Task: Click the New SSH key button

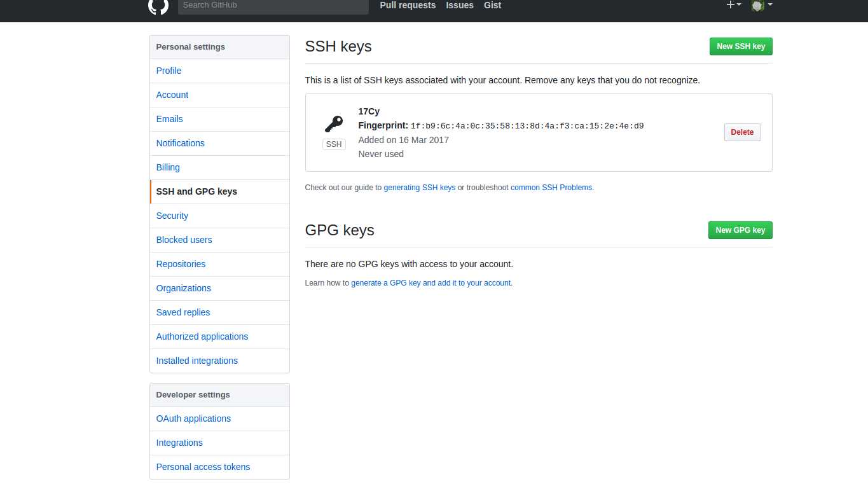Action: tap(741, 46)
